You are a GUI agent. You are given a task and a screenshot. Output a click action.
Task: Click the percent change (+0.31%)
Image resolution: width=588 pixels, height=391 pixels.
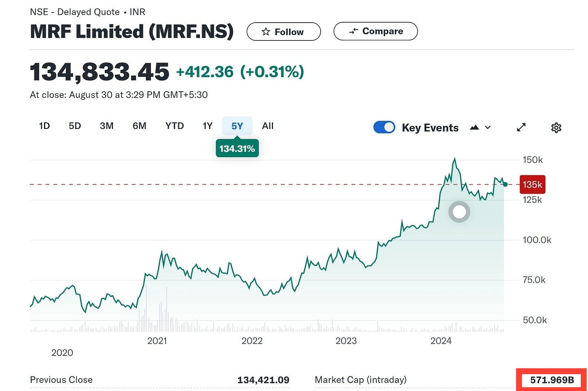[x=272, y=72]
